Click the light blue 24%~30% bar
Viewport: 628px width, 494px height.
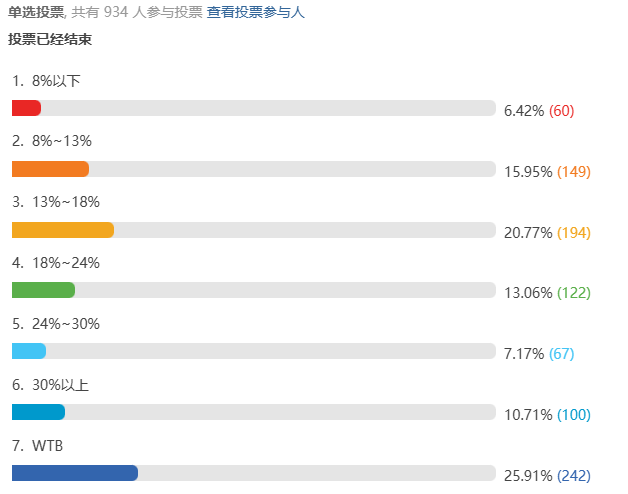tap(30, 351)
